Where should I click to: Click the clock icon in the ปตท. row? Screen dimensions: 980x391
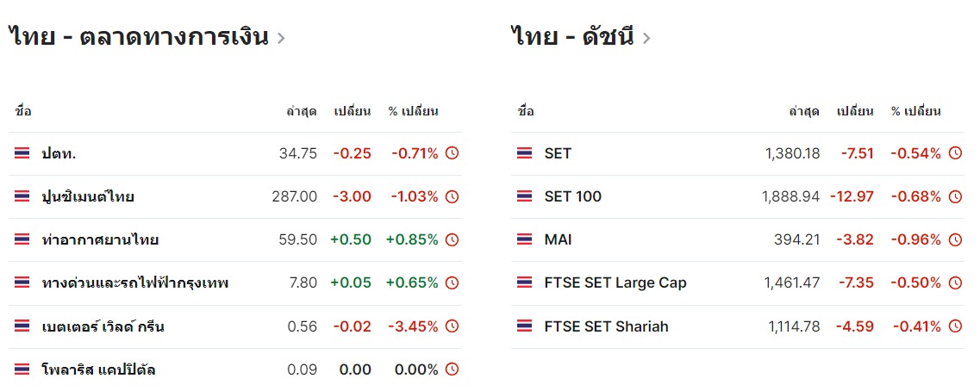click(452, 153)
